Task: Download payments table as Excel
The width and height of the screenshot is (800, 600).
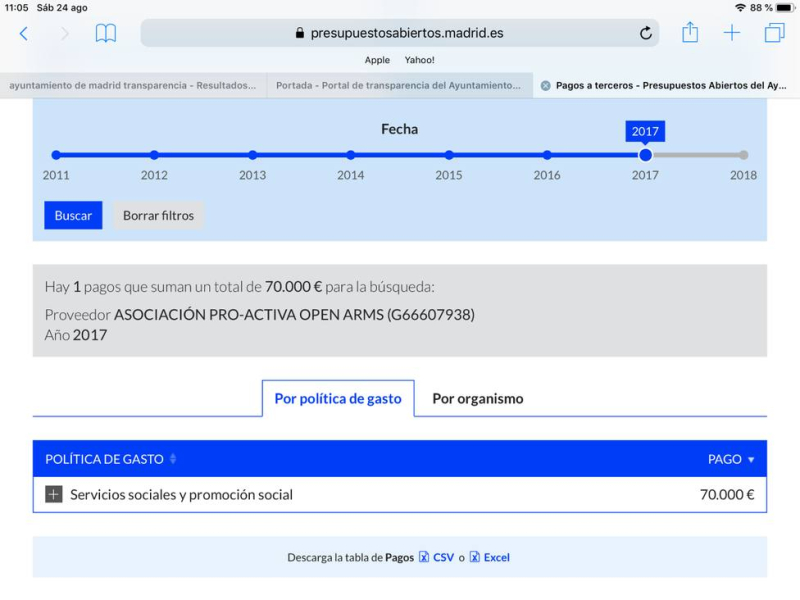Action: pyautogui.click(x=496, y=557)
